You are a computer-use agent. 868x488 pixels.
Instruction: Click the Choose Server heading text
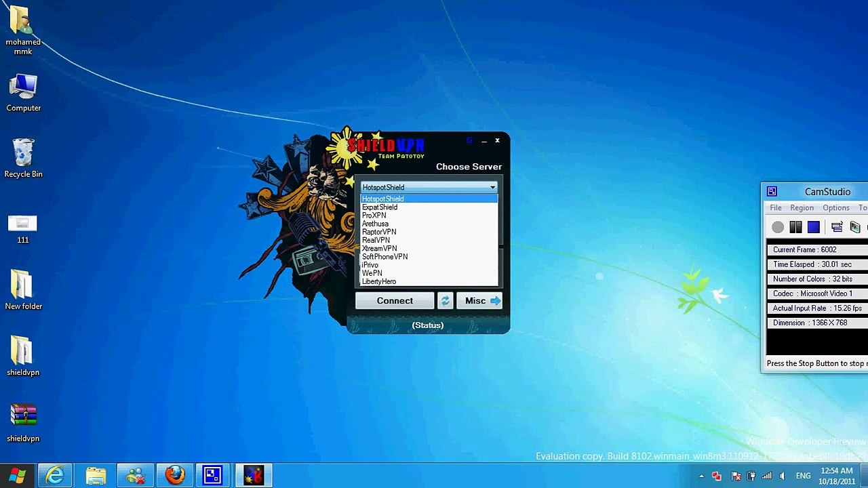click(469, 167)
